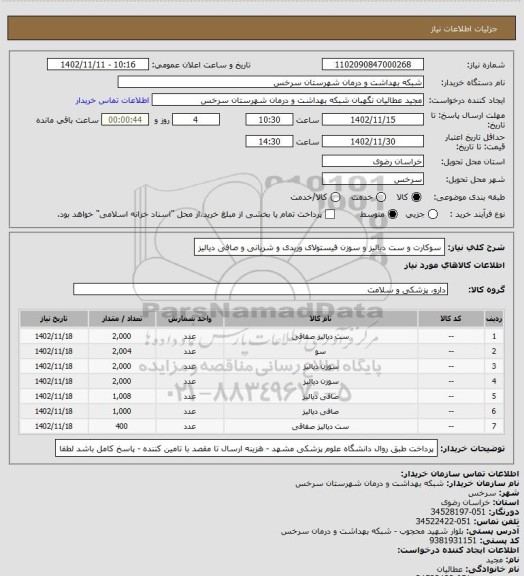Click item name سوزن دیالیز in row 4

click(x=320, y=381)
